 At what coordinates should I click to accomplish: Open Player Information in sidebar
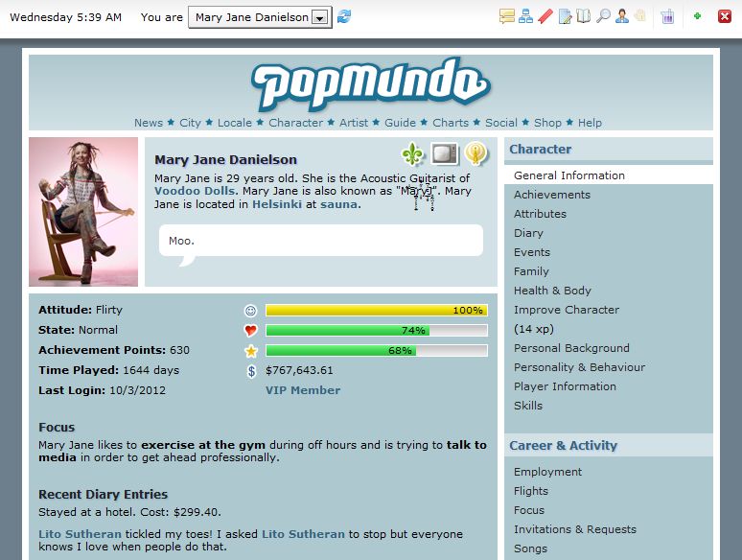point(565,386)
